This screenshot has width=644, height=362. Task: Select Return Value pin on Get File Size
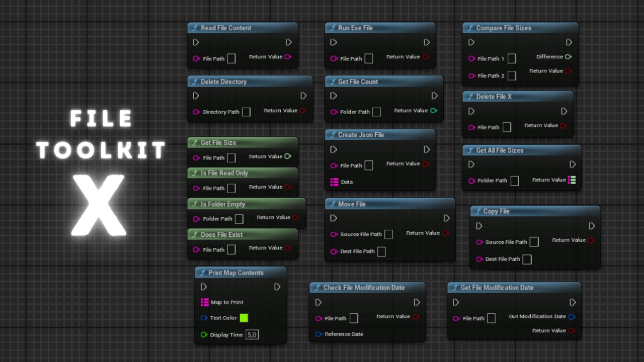pos(288,156)
